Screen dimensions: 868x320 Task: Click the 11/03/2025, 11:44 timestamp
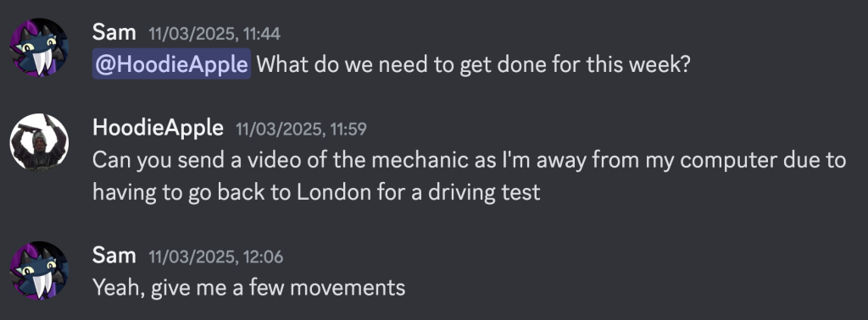coord(214,34)
